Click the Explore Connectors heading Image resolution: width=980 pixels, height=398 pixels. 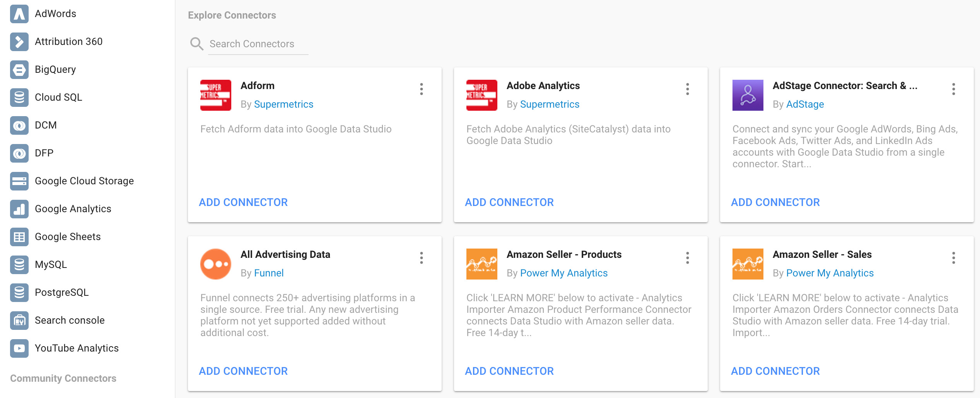click(x=232, y=15)
